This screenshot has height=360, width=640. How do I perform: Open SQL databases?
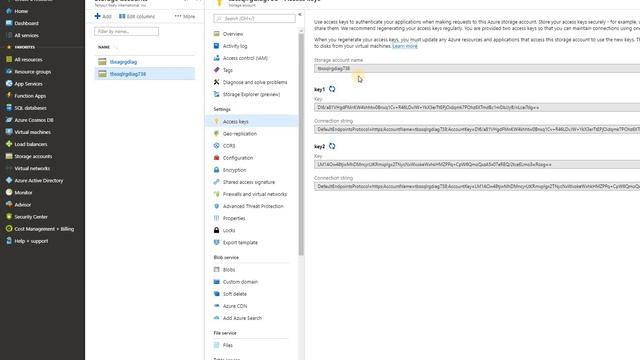point(30,108)
